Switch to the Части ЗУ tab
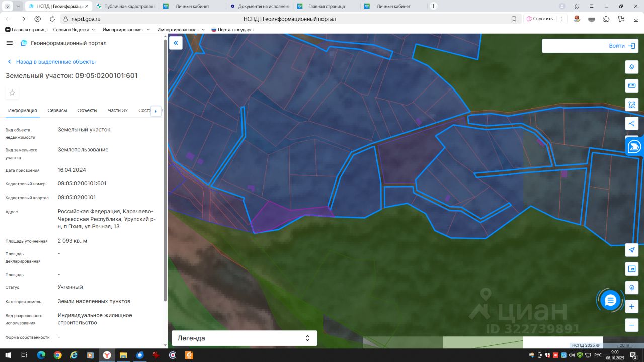This screenshot has width=644, height=362. click(118, 111)
